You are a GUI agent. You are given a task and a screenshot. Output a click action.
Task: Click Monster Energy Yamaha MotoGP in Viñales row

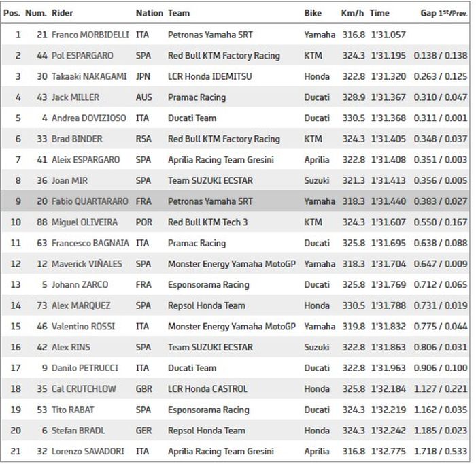click(232, 264)
